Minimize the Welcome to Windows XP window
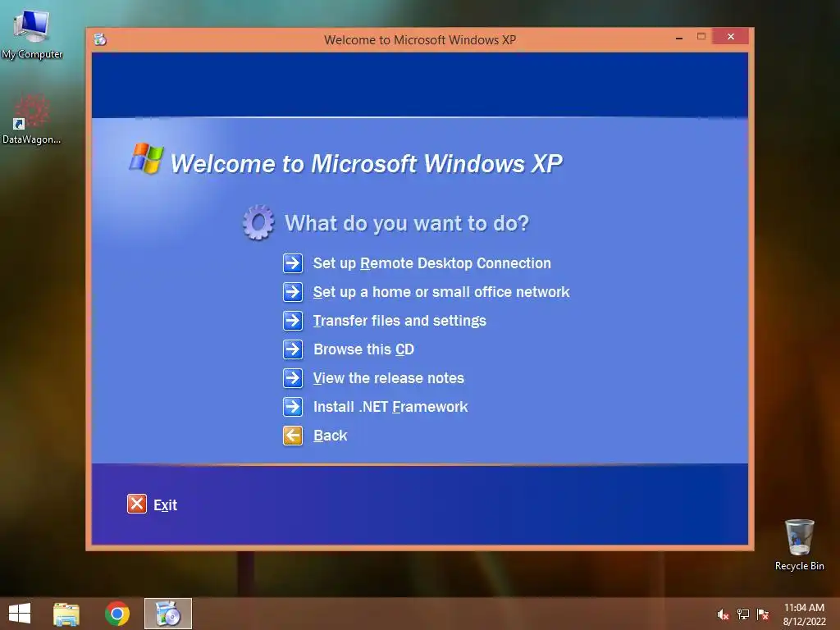This screenshot has height=630, width=840. [x=678, y=38]
